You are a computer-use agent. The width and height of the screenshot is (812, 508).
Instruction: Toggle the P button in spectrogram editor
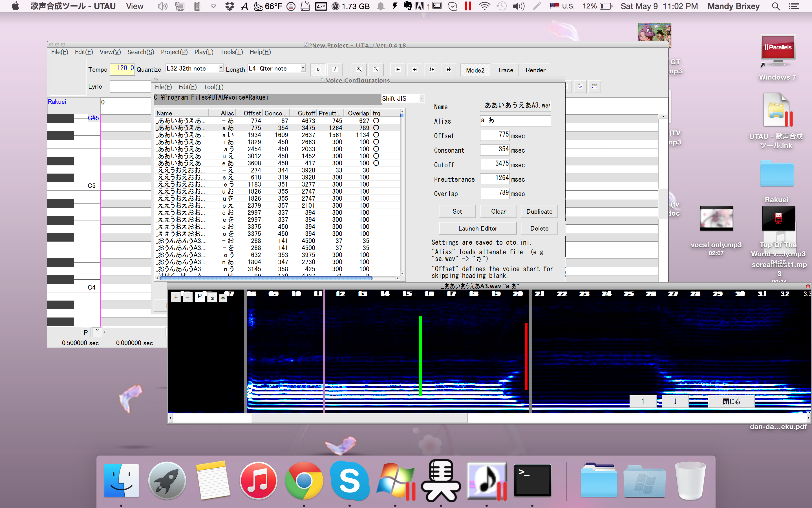(x=200, y=297)
